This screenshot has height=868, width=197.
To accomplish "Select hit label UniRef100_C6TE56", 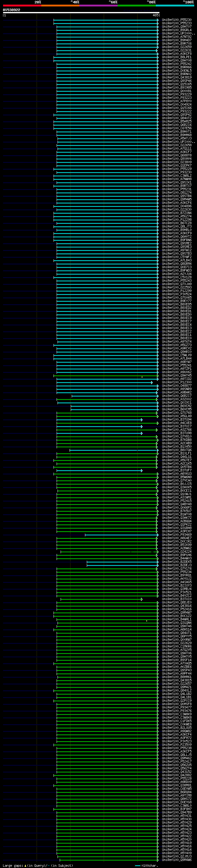I will pos(176,128).
